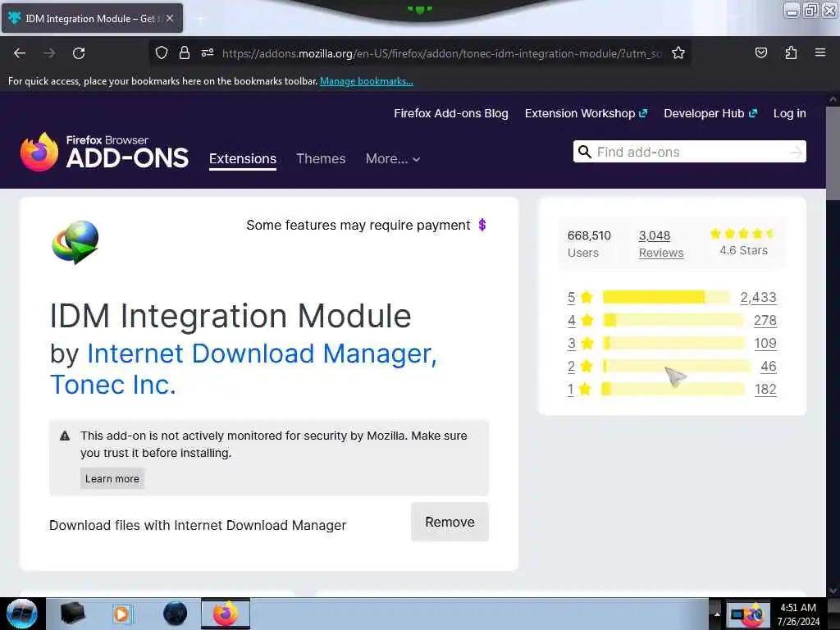Click the Learn more button
This screenshot has width=840, height=630.
(x=112, y=478)
